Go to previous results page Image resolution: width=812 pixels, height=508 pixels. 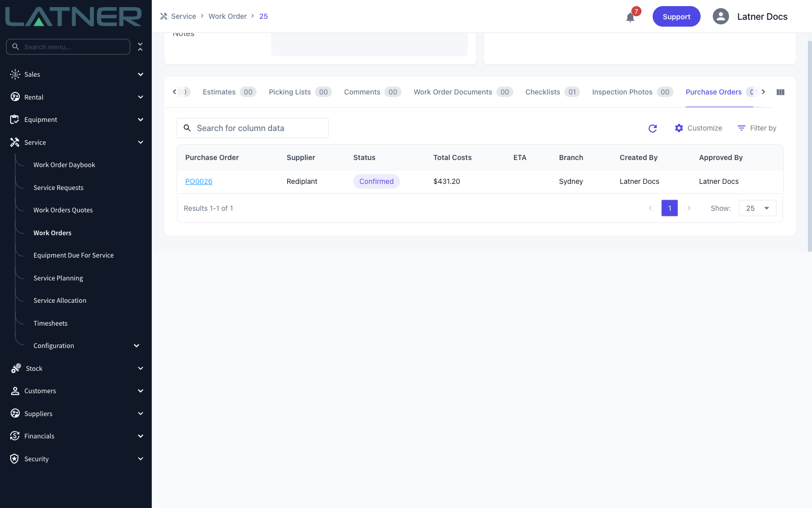point(650,208)
